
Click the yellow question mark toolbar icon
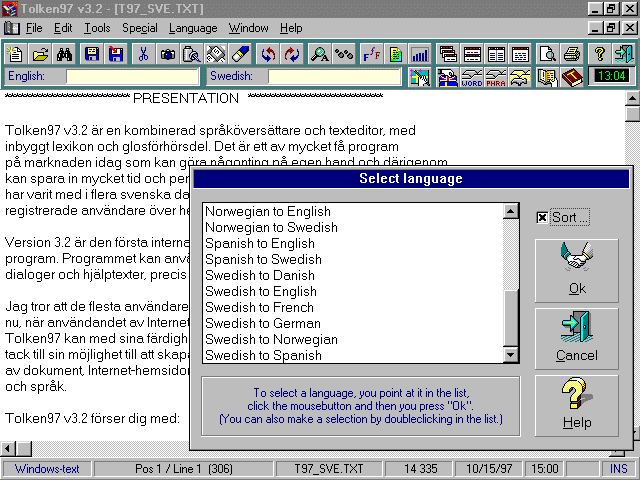[599, 53]
